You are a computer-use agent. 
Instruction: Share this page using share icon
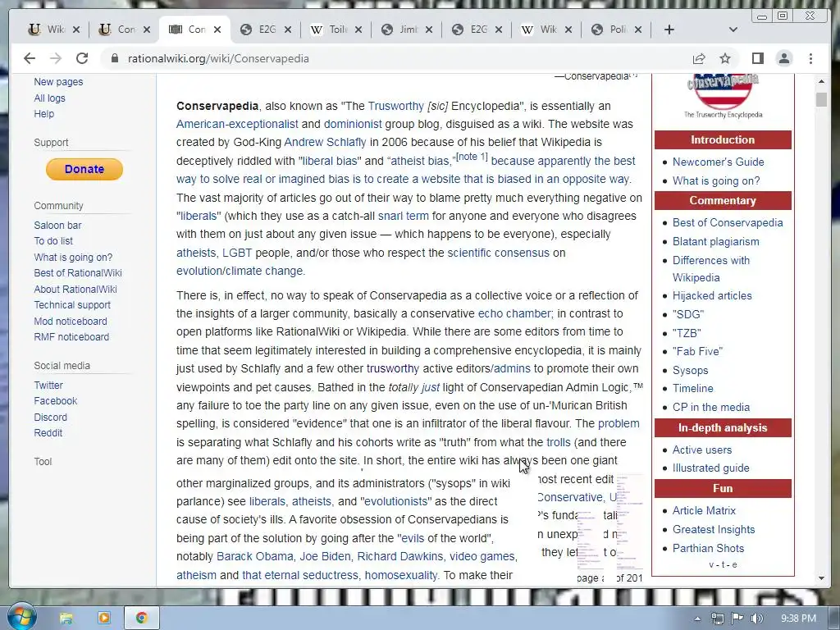(x=699, y=58)
